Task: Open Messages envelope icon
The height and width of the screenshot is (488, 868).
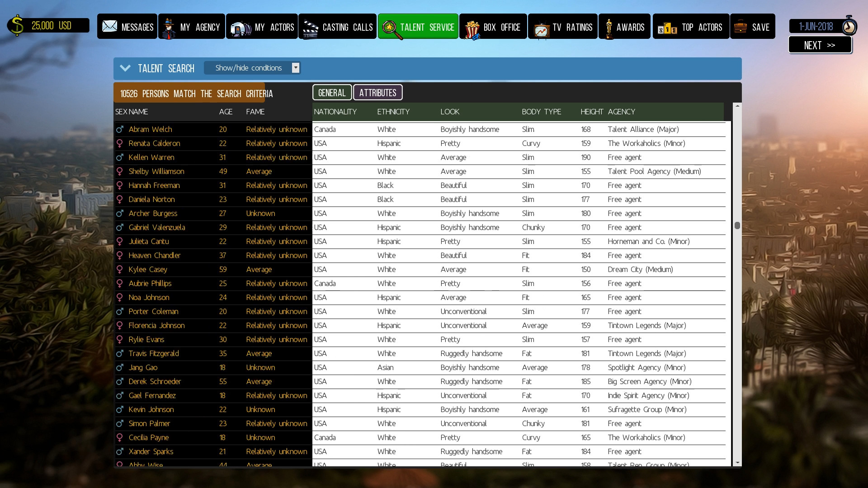Action: [109, 26]
